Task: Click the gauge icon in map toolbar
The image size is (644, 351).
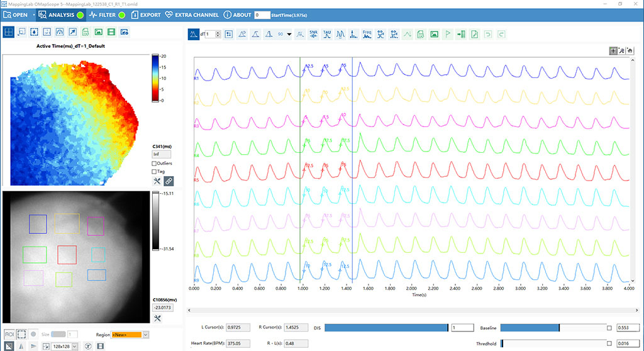Action: tap(60, 32)
